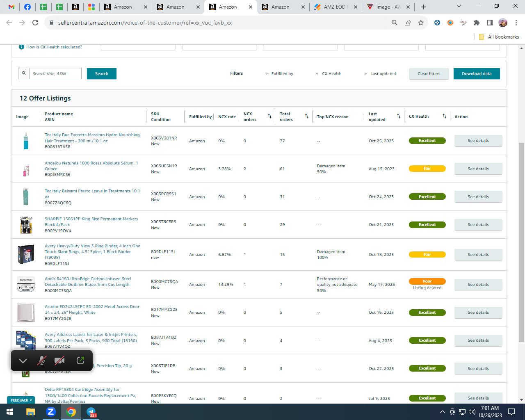The width and height of the screenshot is (525, 420).
Task: Open the SHARPIE King Size Markers link
Action: (x=91, y=222)
